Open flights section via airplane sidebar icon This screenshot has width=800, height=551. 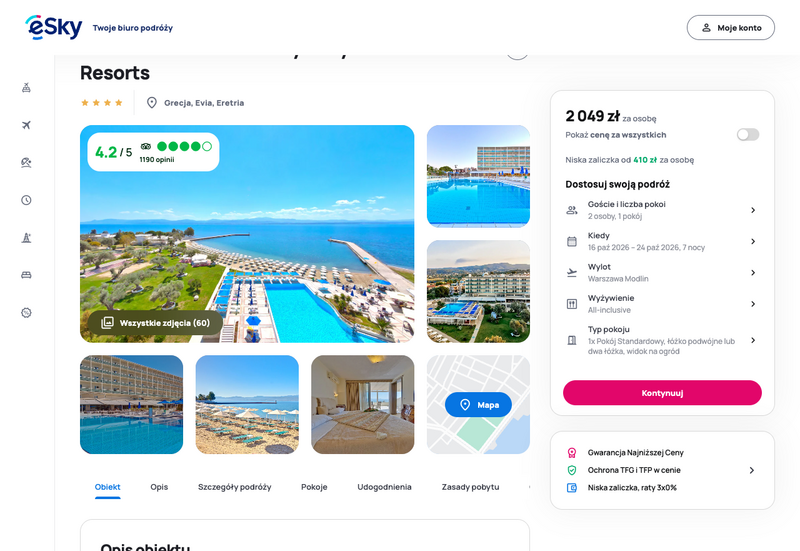[26, 125]
